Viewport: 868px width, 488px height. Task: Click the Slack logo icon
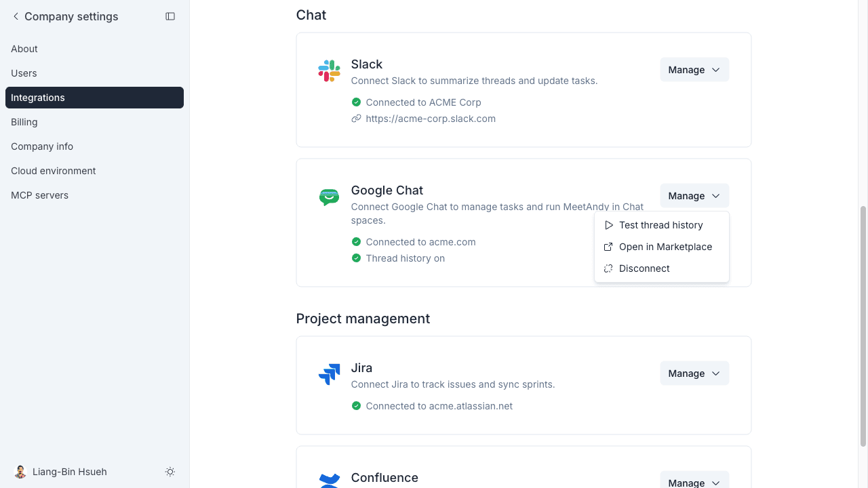point(329,70)
